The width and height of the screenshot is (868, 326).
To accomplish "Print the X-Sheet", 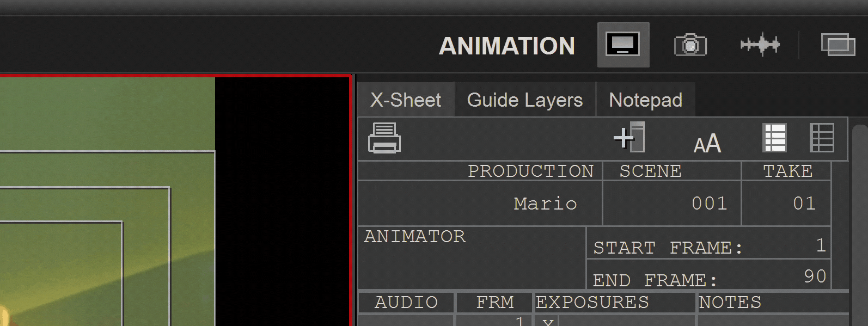I will (384, 138).
